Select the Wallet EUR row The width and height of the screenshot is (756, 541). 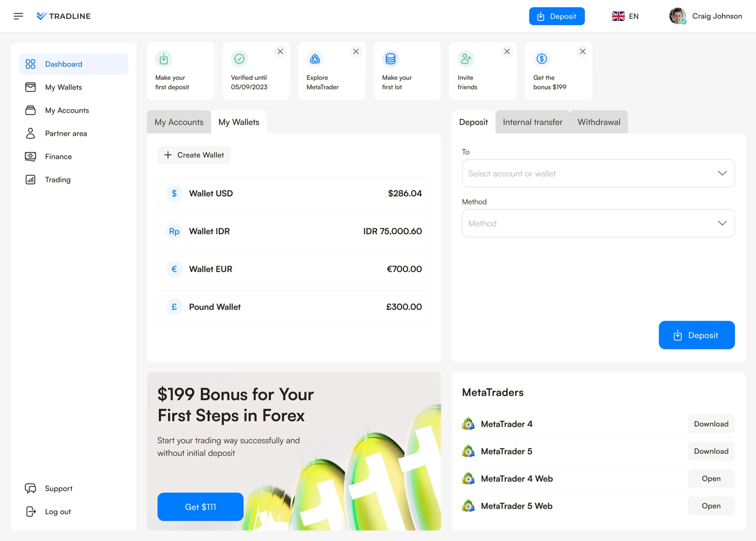(x=294, y=269)
